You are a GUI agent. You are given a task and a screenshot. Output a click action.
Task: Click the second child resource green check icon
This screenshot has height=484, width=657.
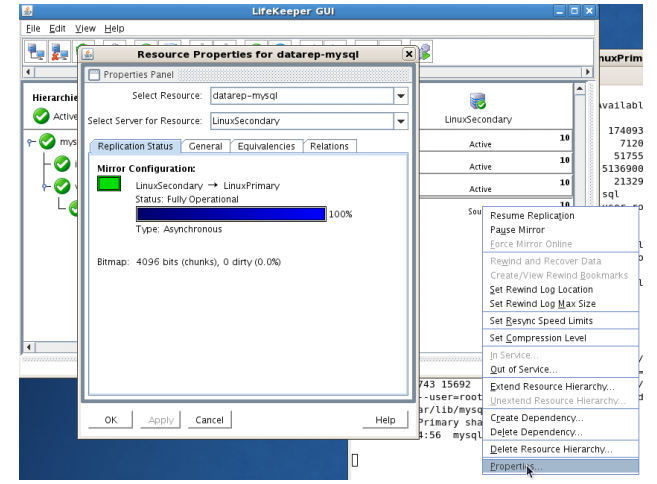(62, 186)
